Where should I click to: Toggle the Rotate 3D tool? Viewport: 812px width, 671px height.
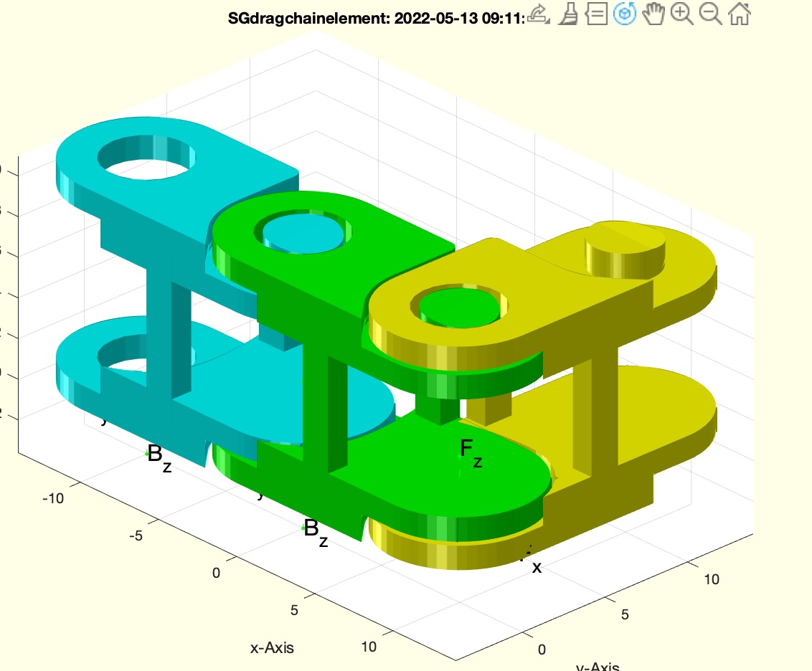[x=625, y=14]
